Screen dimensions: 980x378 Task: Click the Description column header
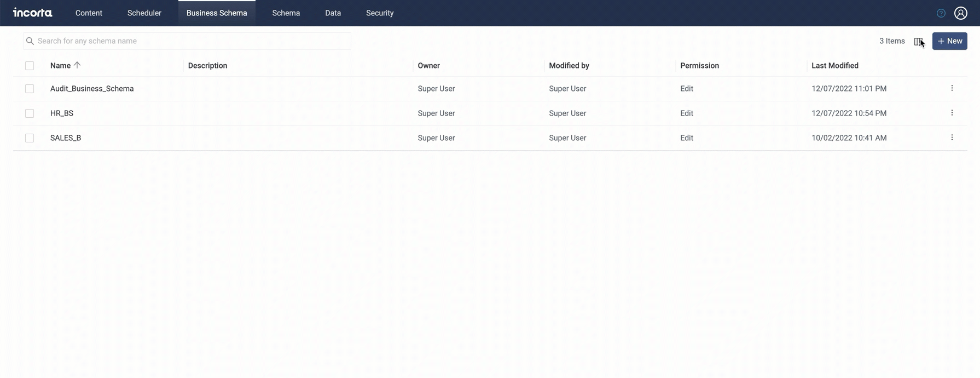207,66
